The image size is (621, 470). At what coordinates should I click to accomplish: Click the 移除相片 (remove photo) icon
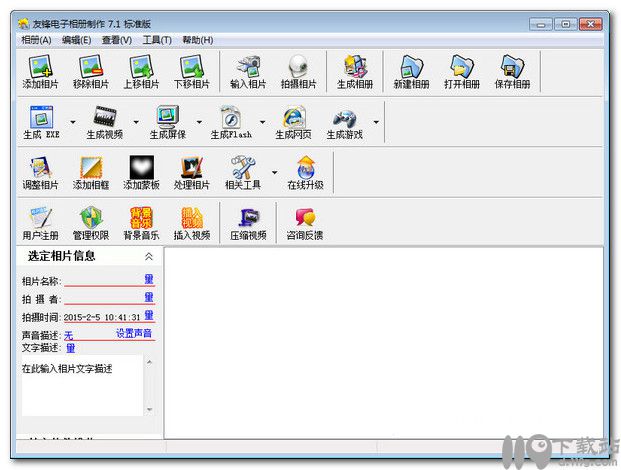91,72
